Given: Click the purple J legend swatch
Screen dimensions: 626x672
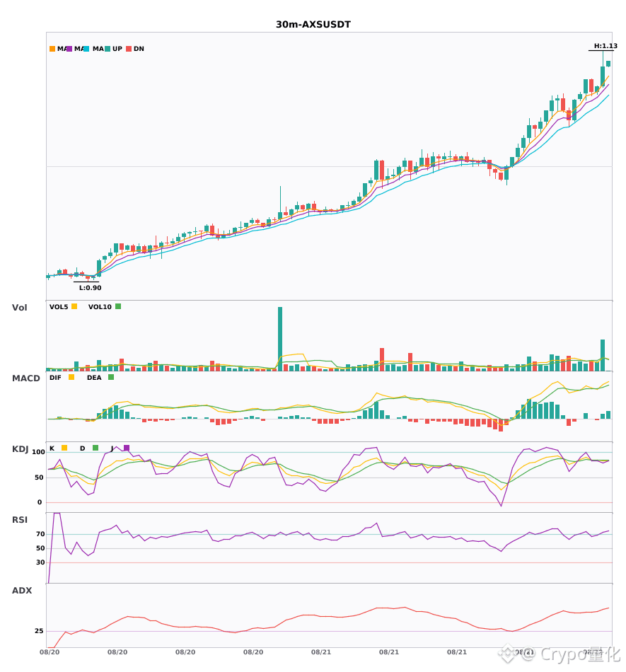Looking at the screenshot, I should coord(127,448).
